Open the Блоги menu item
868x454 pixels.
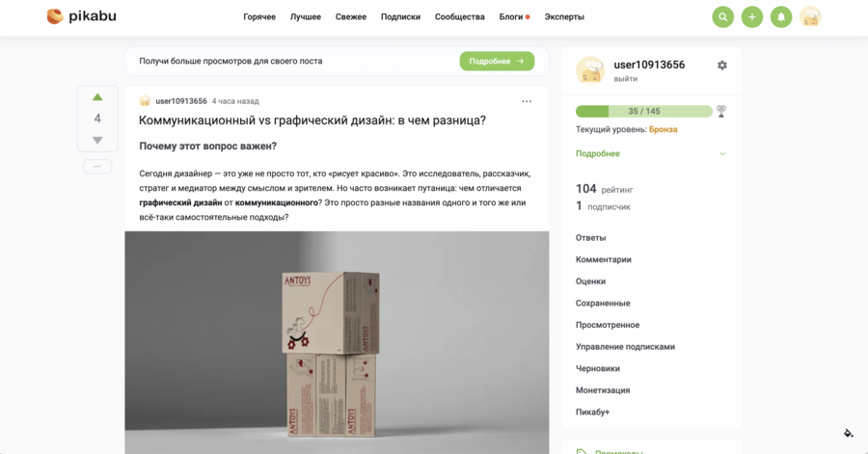511,16
